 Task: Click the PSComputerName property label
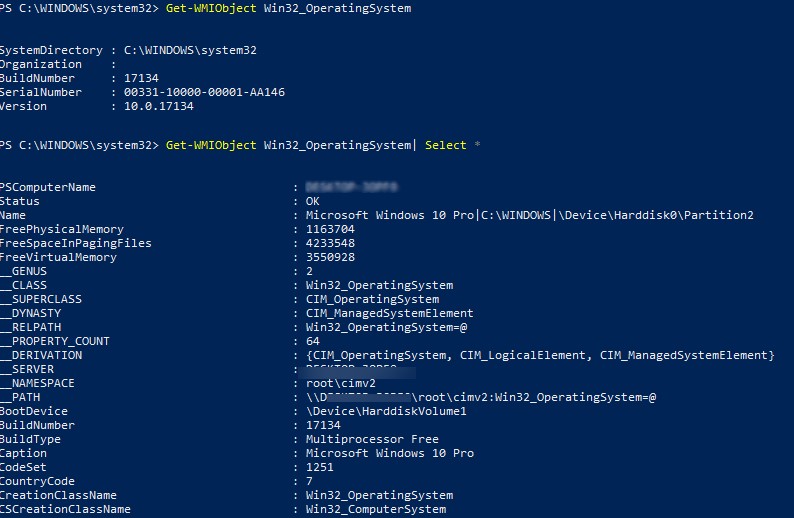pyautogui.click(x=48, y=187)
